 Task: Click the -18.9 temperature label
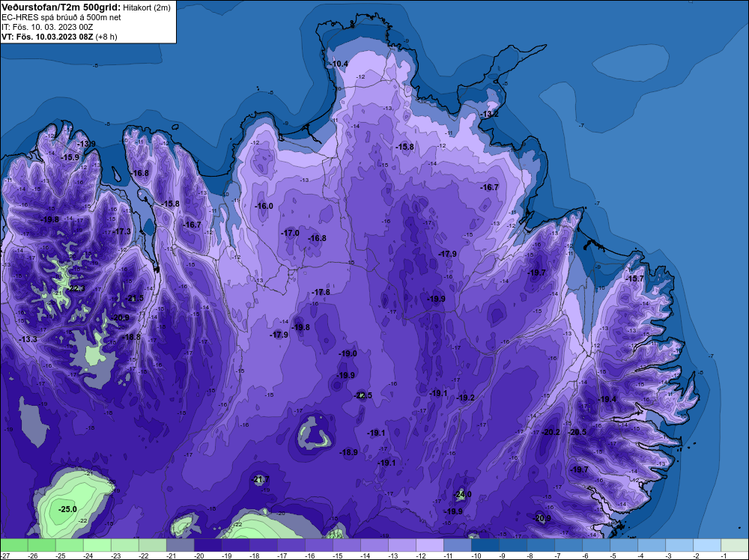tap(349, 452)
